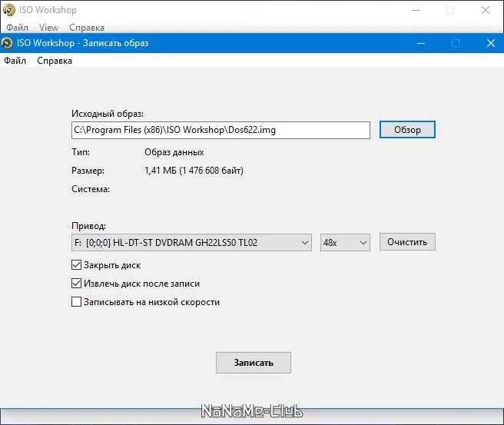This screenshot has width=504, height=425.
Task: Click the 'Исходный образ:' label
Action: click(108, 114)
